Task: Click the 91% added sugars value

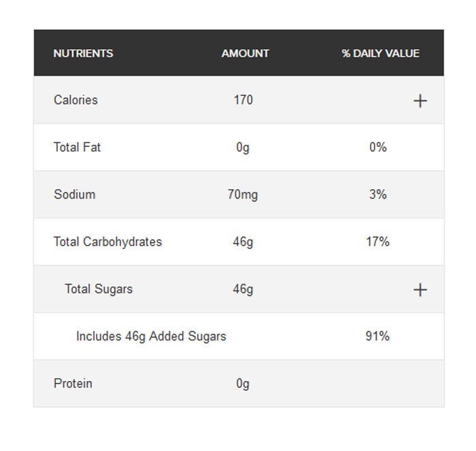Action: 377,336
